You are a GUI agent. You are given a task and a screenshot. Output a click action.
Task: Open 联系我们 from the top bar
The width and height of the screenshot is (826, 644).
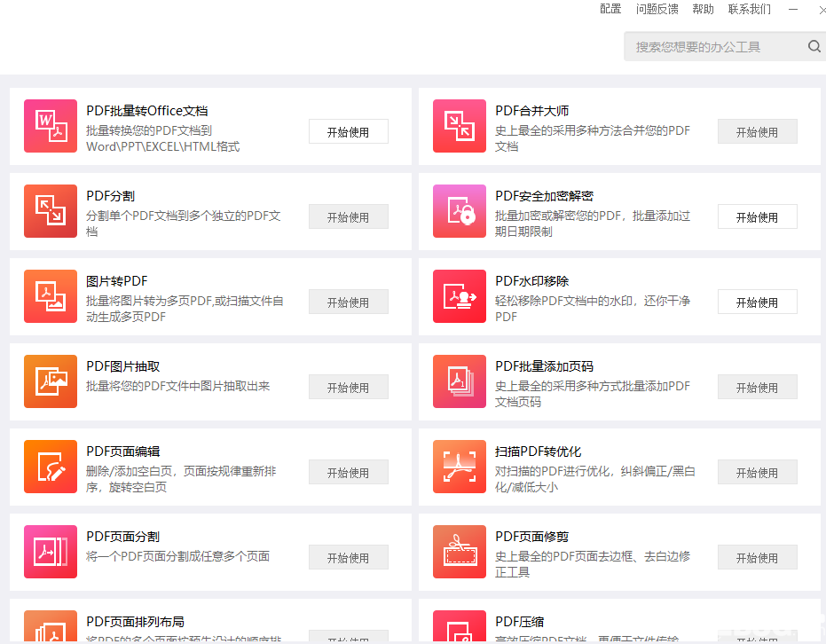point(751,9)
